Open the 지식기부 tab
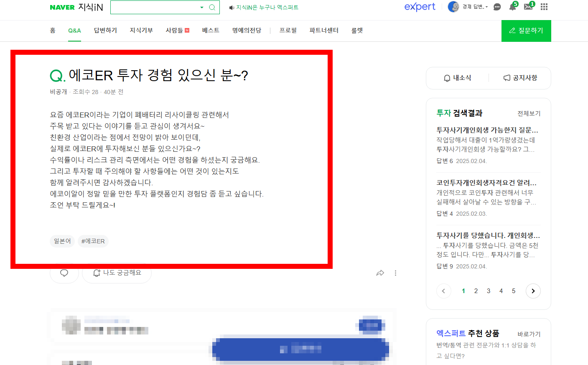The image size is (588, 365). (141, 31)
